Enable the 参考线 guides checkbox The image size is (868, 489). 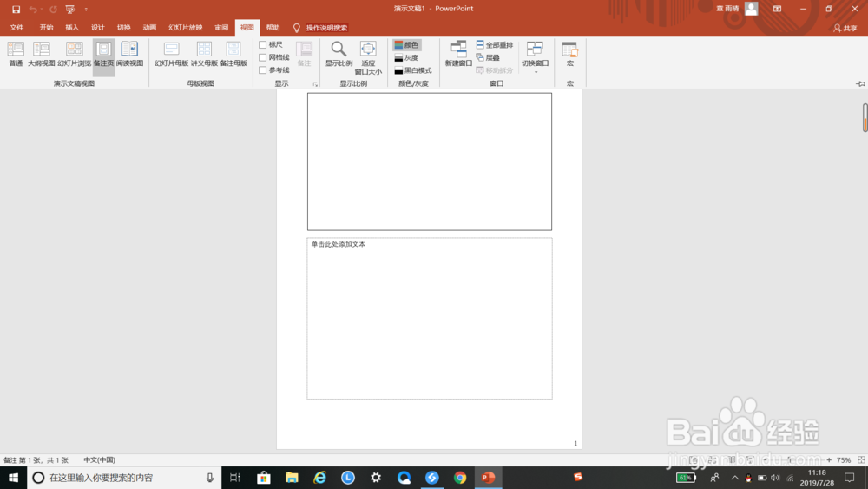click(262, 69)
